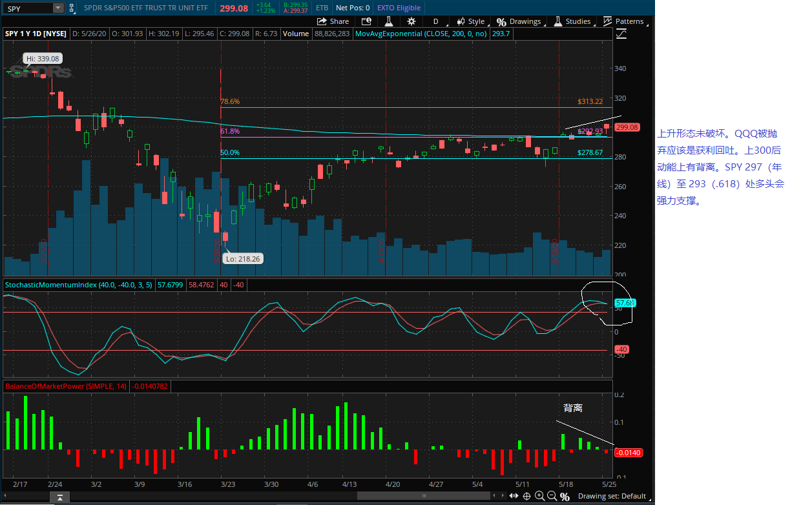Click the 299.08 price axis bubble
The image size is (812, 505).
[x=627, y=127]
